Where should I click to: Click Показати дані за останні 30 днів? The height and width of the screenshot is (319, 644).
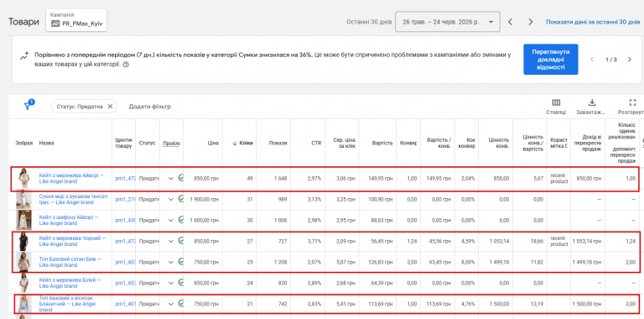[593, 22]
